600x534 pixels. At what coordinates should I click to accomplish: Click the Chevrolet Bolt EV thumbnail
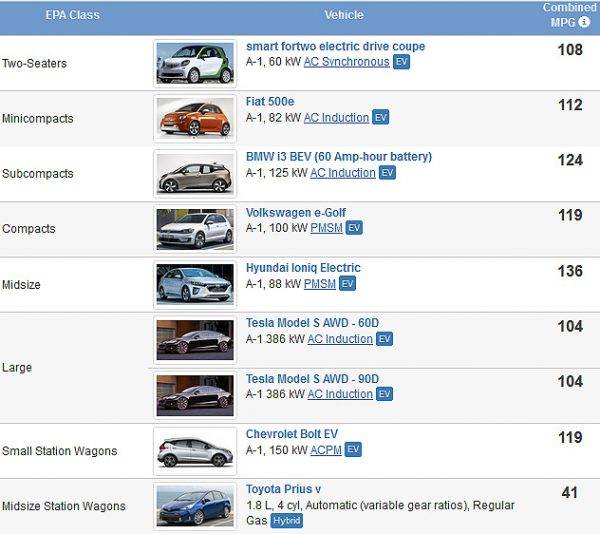pos(195,451)
